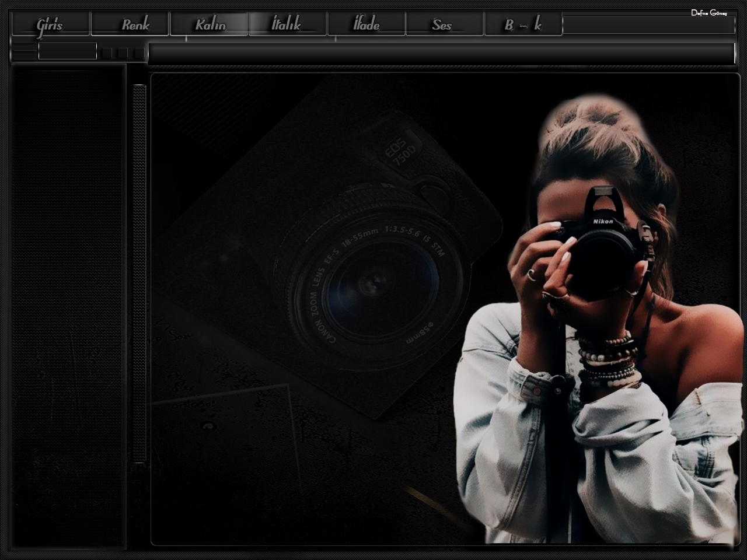Click the first small square button

[x=107, y=53]
